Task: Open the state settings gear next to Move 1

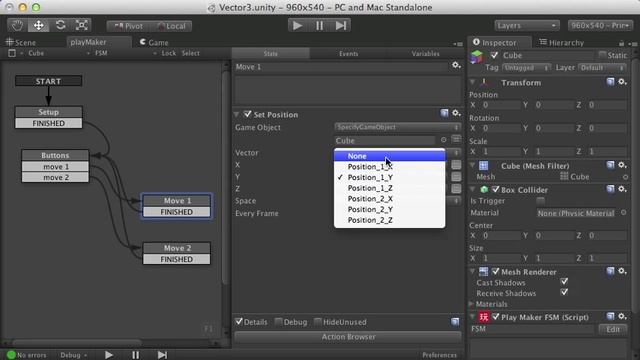Action: [456, 65]
